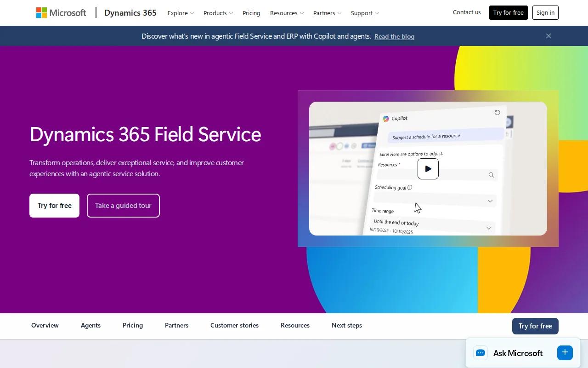Click the Dynamics 365 Field Service heading
Image resolution: width=588 pixels, height=368 pixels.
click(x=145, y=134)
